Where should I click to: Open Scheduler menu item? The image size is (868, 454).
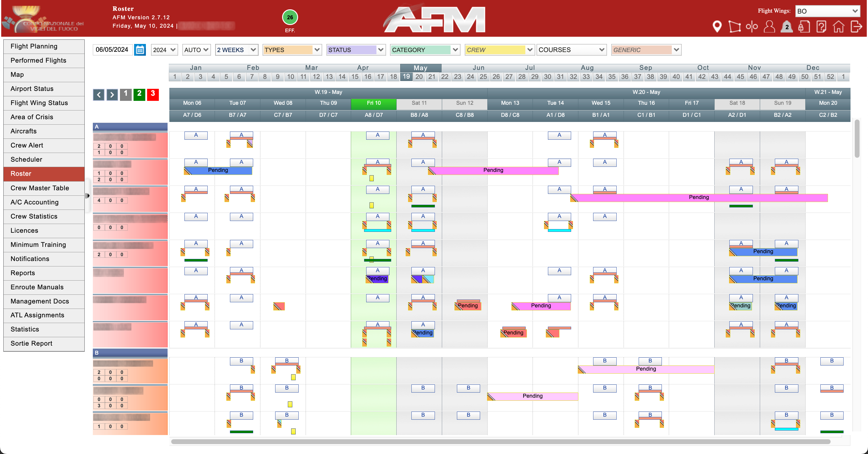(x=44, y=160)
